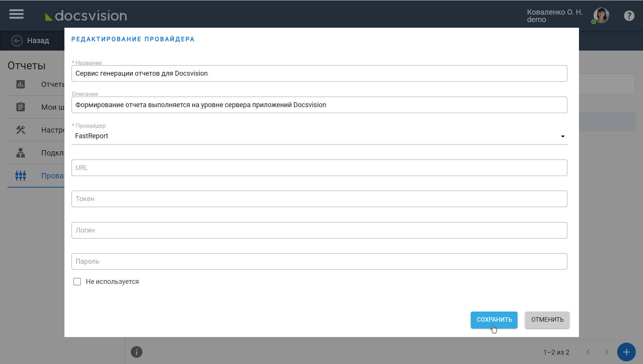Click the Отменить button

547,320
